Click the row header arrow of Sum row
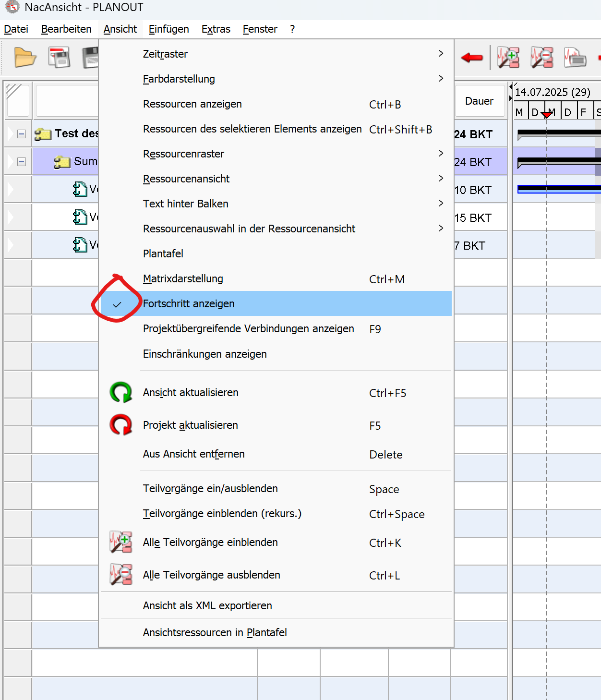The width and height of the screenshot is (601, 700). click(11, 162)
